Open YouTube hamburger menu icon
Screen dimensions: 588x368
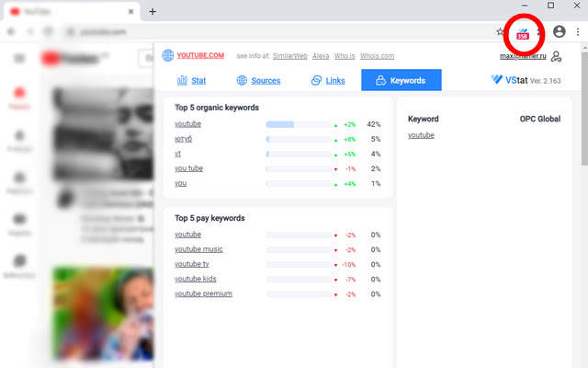click(19, 58)
